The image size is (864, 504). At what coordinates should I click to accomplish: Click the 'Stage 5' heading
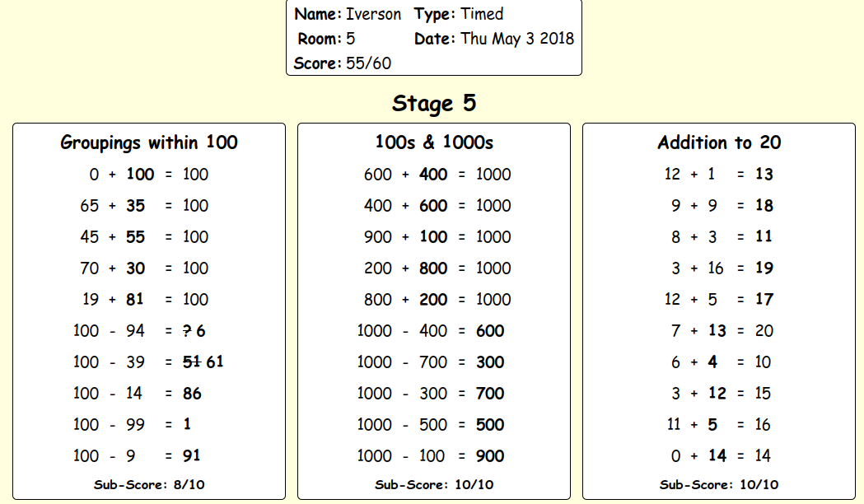[434, 103]
